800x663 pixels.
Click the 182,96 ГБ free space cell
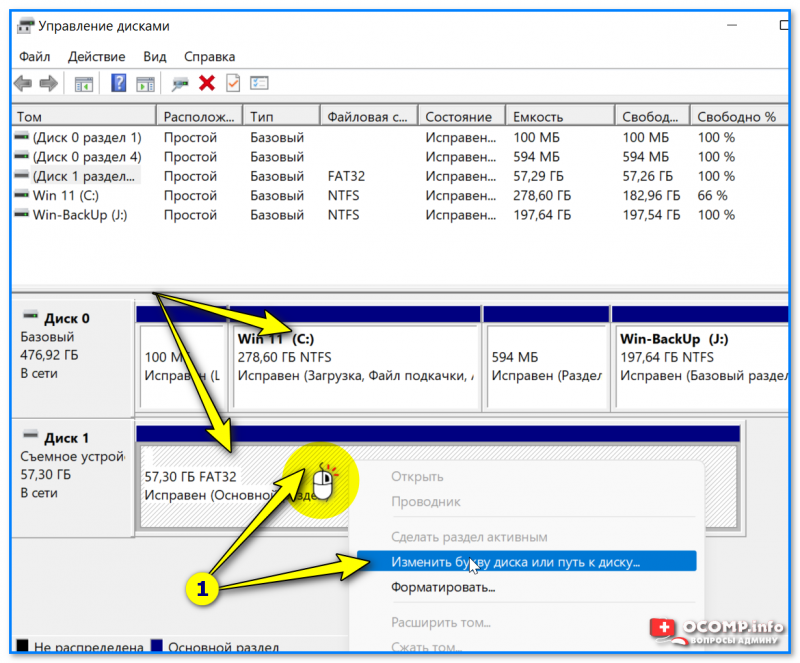click(651, 195)
